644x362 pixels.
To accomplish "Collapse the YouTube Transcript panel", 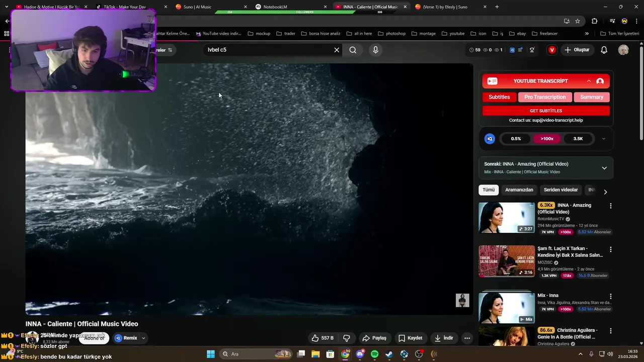I will click(589, 81).
